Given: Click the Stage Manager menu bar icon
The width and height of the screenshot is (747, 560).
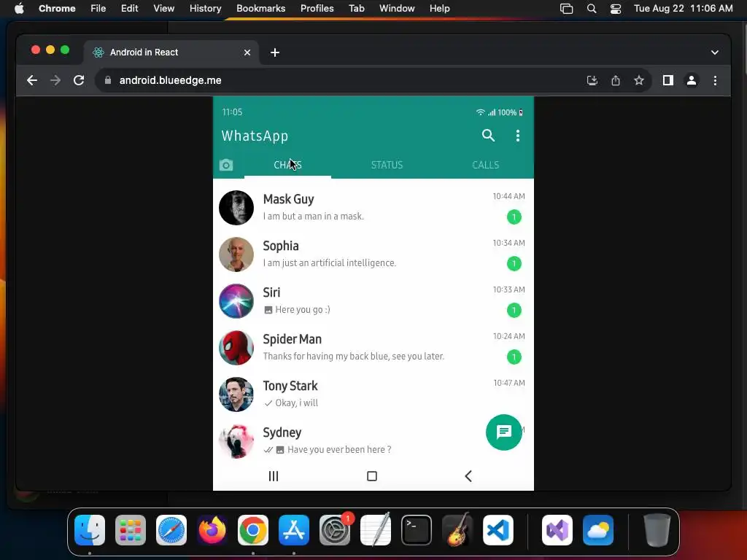Looking at the screenshot, I should (x=566, y=9).
